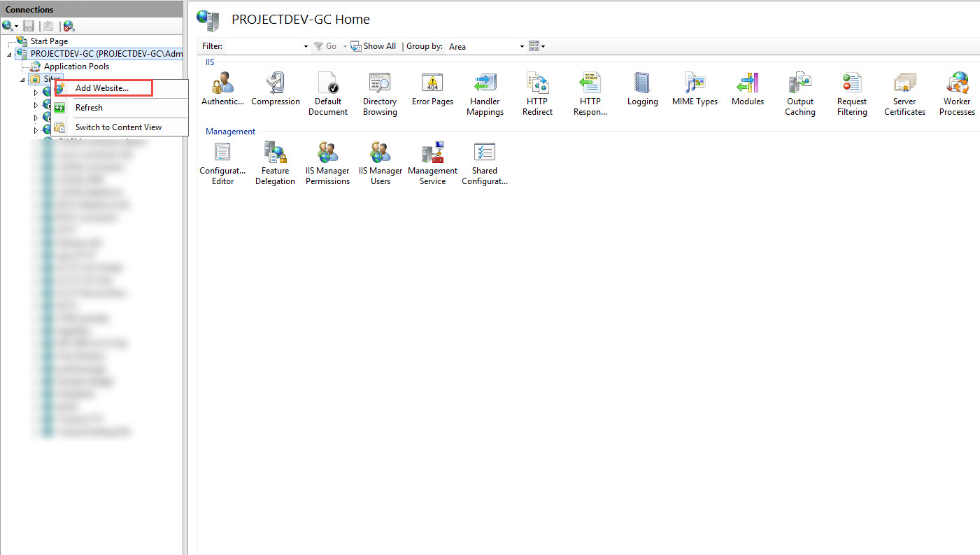
Task: Choose Add Website from context menu
Action: pos(101,88)
